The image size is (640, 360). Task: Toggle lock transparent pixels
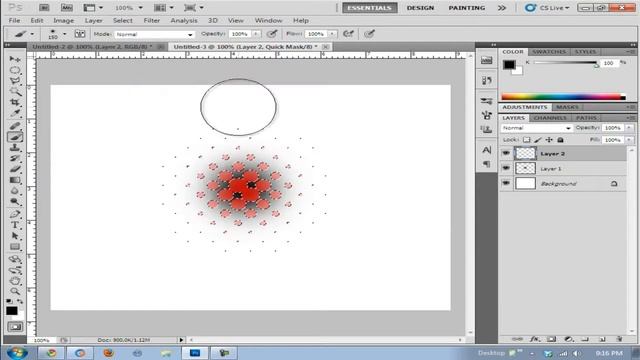pos(527,140)
